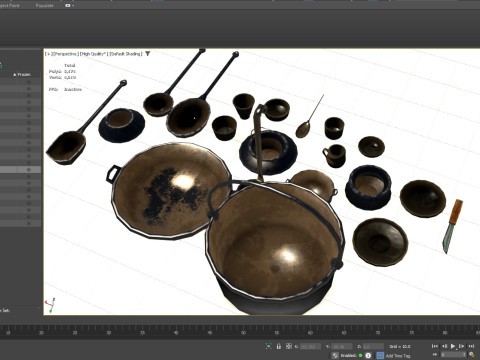Click the ribbon display toggle icon beside Populate
Screen dimensions: 480x360
pos(68,6)
